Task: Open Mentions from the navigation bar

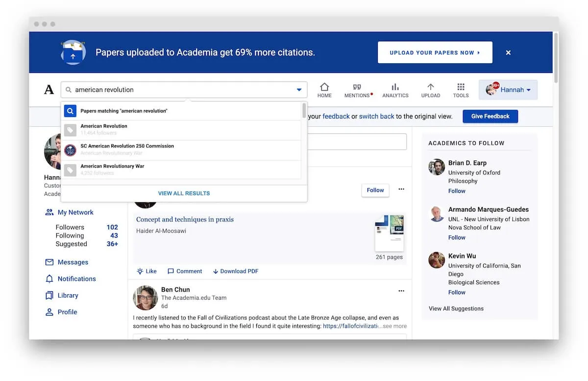Action: 358,90
